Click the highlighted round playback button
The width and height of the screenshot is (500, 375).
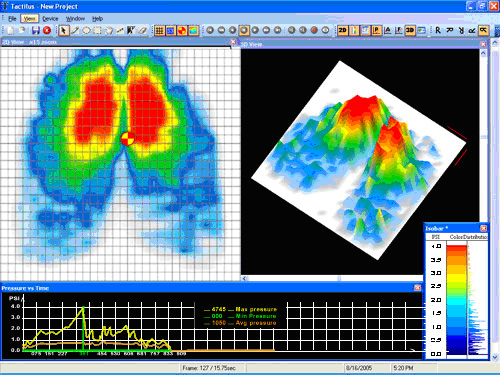pyautogui.click(x=244, y=30)
